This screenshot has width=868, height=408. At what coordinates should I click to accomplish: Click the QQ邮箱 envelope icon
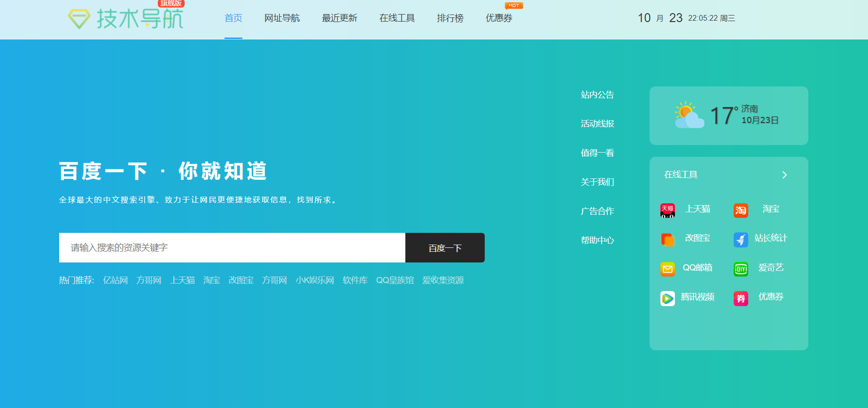pos(667,269)
